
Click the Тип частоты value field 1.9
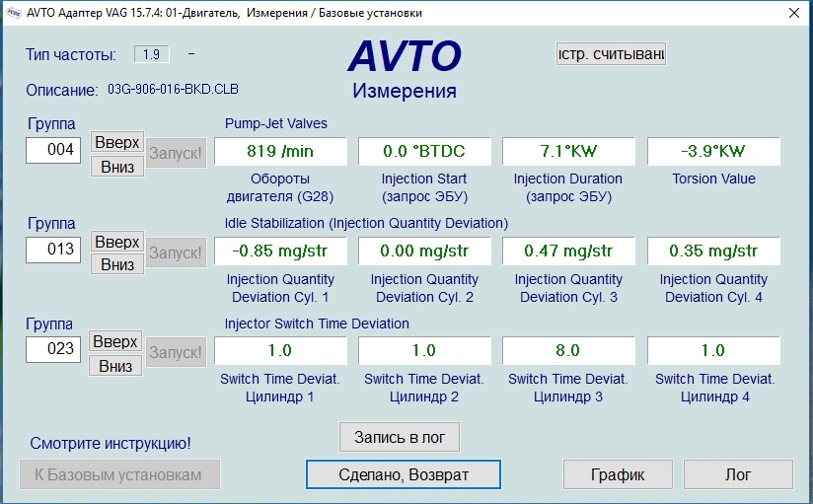coord(151,54)
